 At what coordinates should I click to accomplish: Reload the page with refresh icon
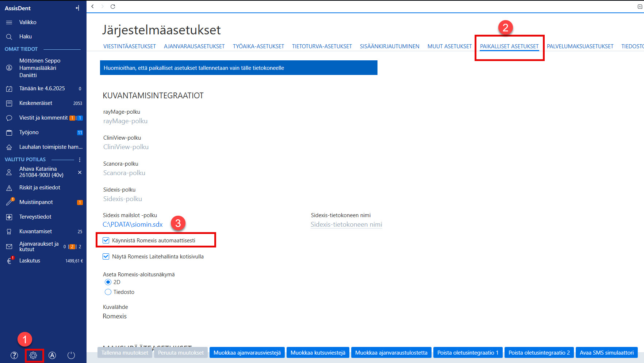tap(113, 6)
